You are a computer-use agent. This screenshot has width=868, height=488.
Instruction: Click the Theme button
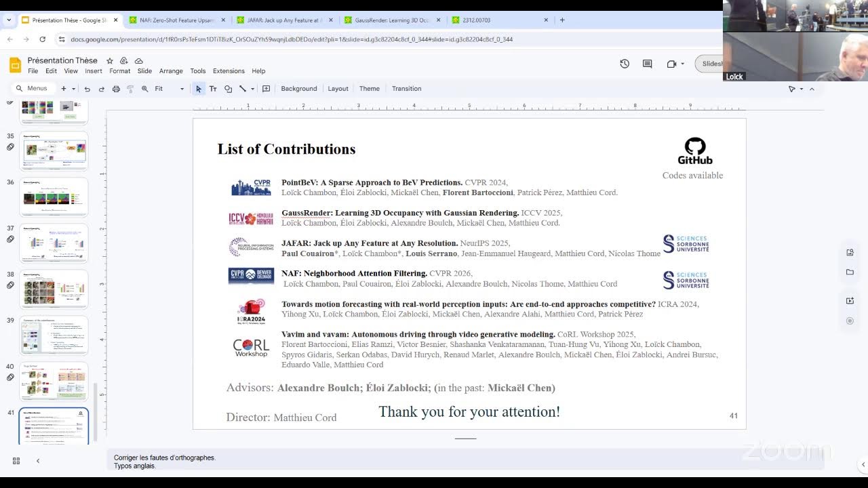(370, 89)
